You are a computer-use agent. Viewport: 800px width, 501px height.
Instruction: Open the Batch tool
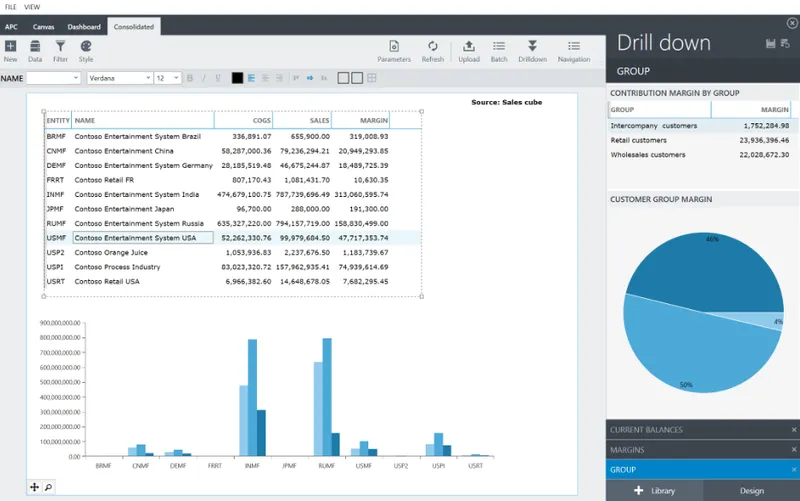[499, 51]
